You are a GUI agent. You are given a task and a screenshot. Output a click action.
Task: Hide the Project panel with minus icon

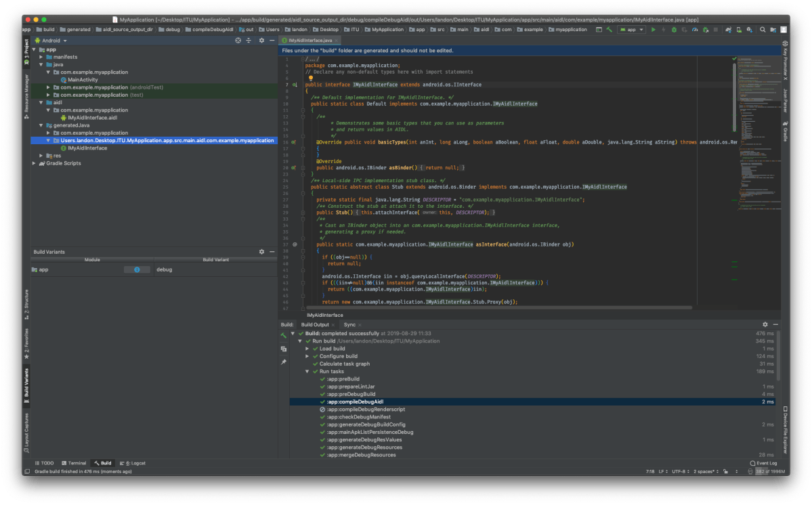(x=272, y=40)
